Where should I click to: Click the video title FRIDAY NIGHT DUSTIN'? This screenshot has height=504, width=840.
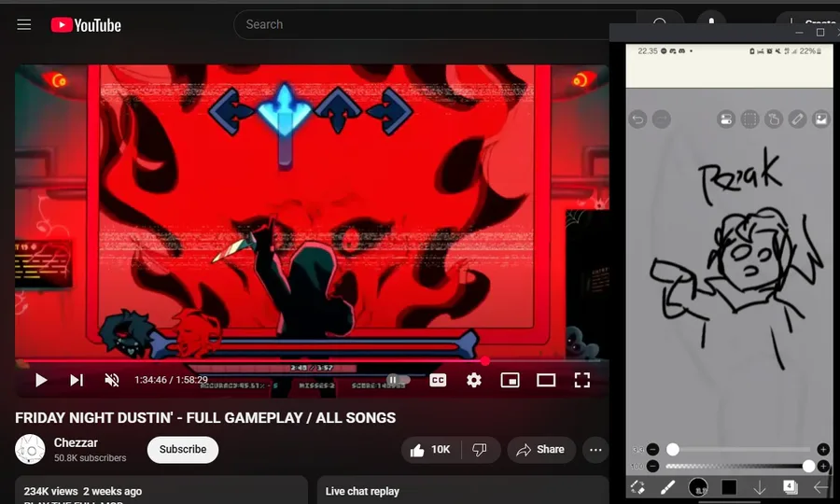coord(205,418)
